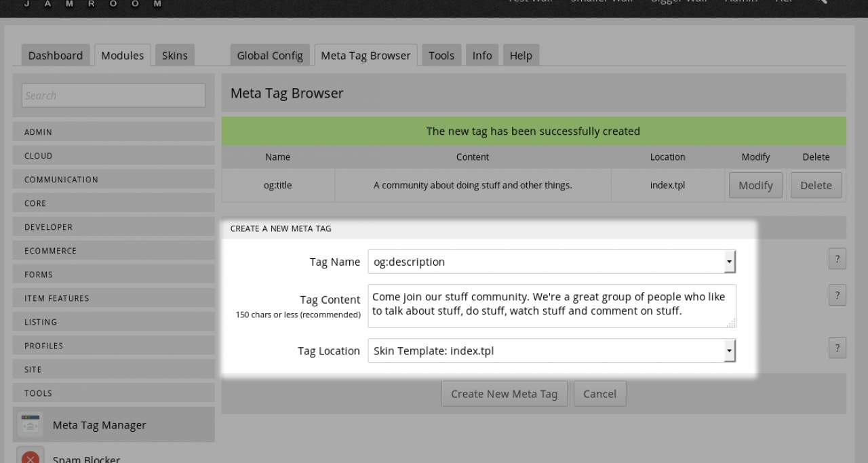Viewport: 868px width, 463px height.
Task: Expand the ITEM FEATURES module category
Action: (113, 298)
